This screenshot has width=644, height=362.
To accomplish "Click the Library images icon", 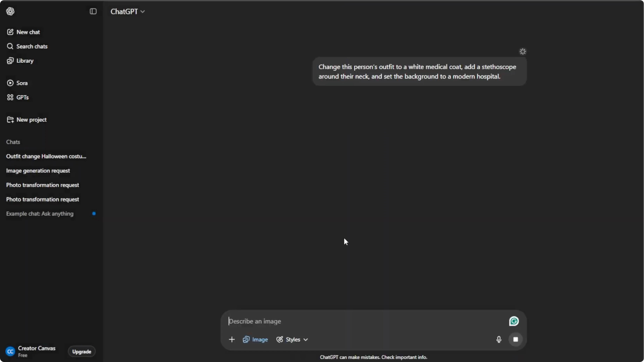I will pyautogui.click(x=10, y=61).
